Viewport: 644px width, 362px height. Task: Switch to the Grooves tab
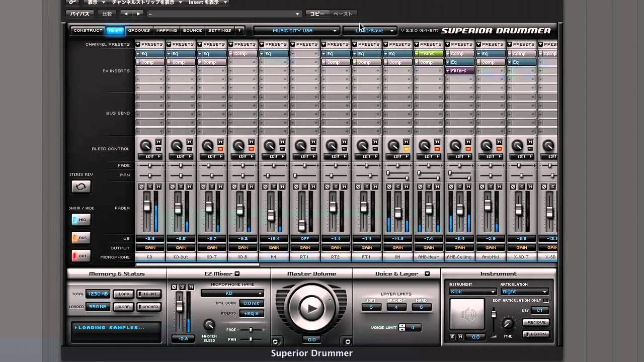139,30
